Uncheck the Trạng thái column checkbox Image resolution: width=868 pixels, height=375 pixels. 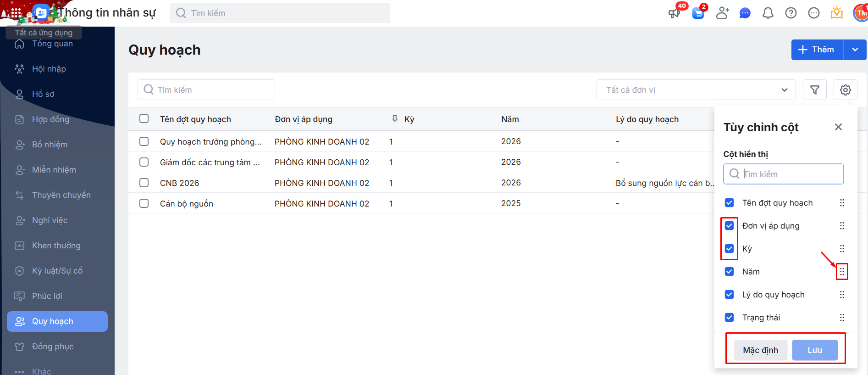tap(729, 318)
